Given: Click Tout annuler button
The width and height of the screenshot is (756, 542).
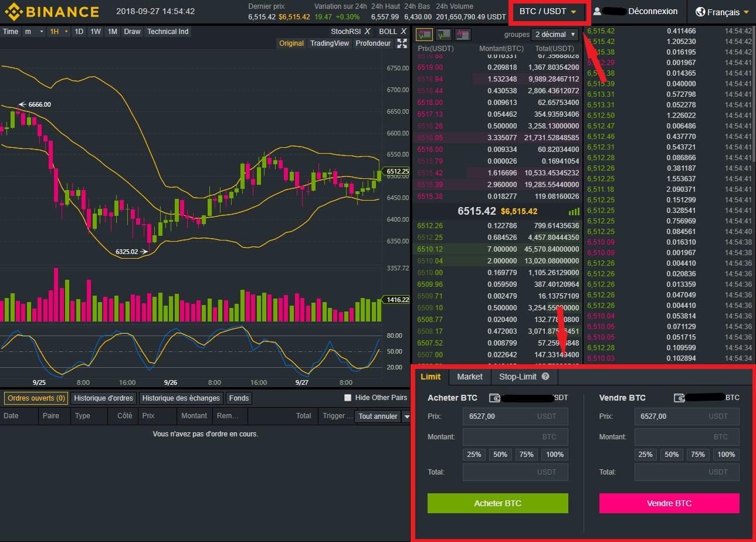Looking at the screenshot, I should point(378,416).
